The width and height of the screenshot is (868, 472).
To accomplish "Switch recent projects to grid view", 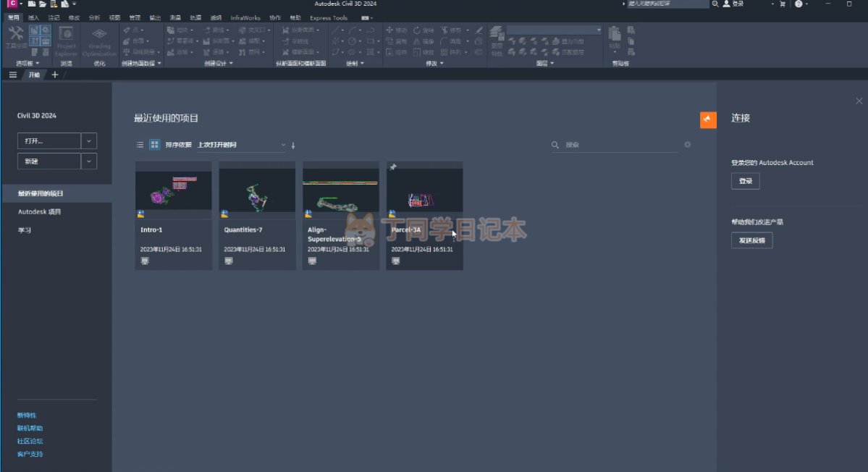I will (x=154, y=145).
